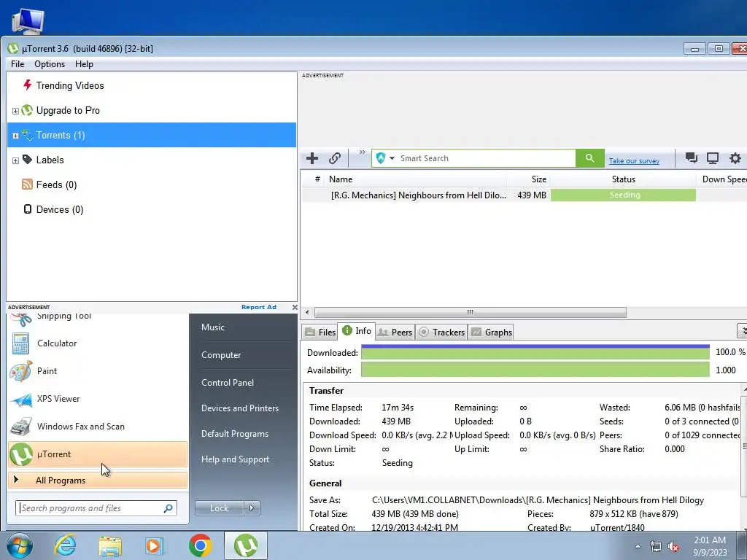Open Control Panel from Start menu
Screen dimensions: 747x560
(228, 382)
